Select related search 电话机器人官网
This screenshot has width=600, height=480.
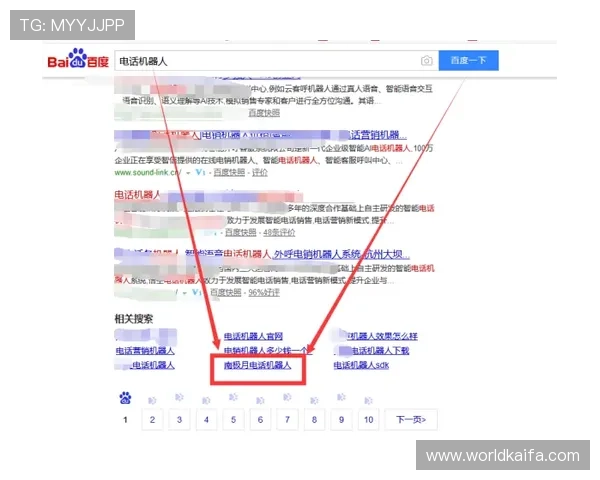click(x=253, y=336)
